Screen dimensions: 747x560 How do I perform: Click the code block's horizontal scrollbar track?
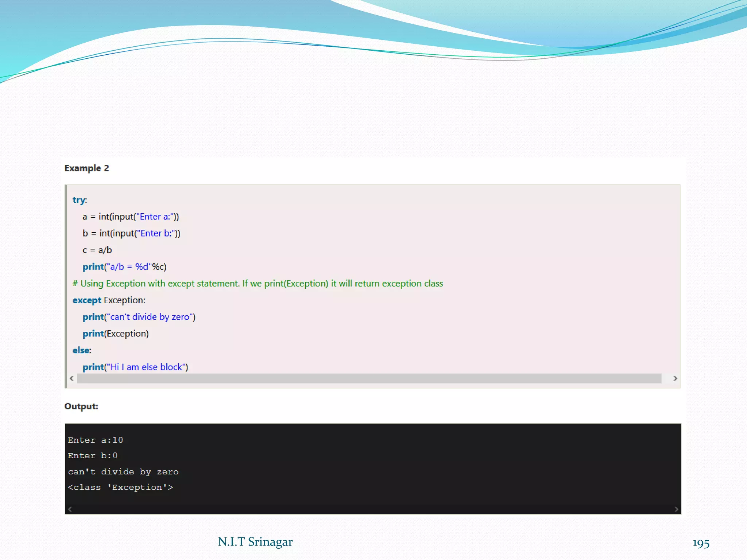(368, 378)
